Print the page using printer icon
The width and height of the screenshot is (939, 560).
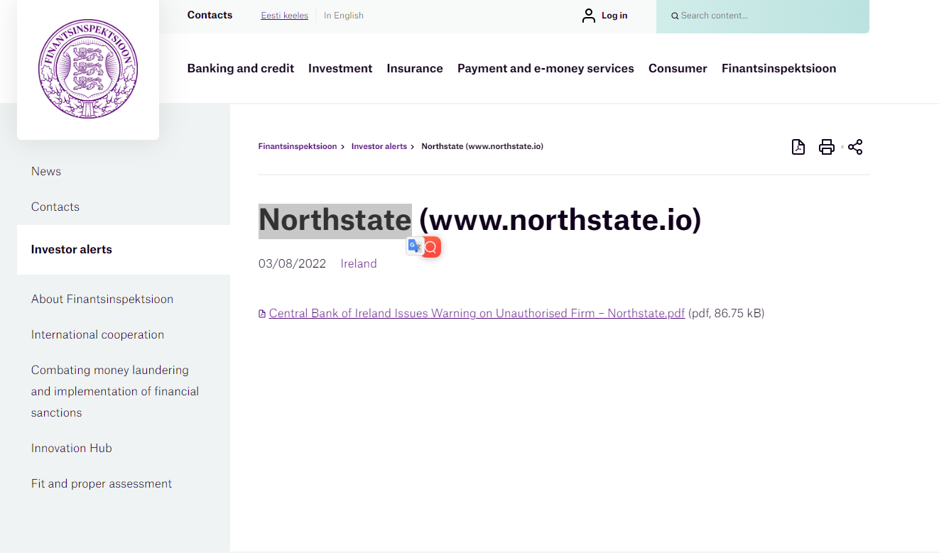click(x=826, y=147)
